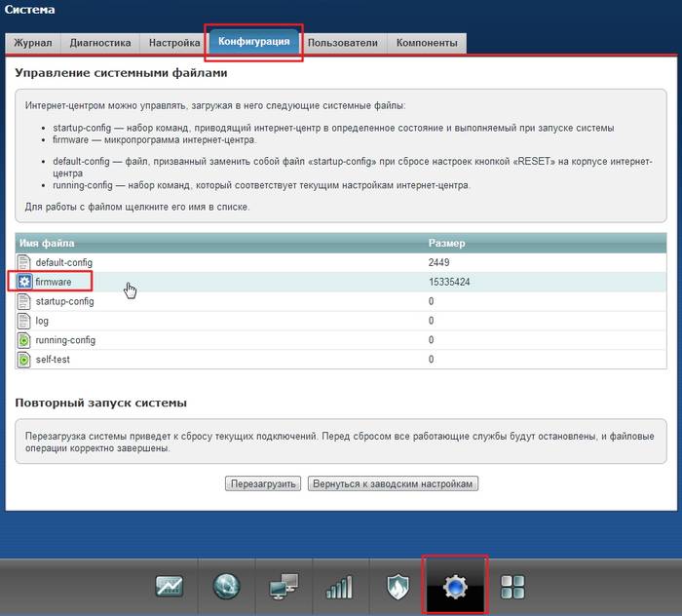Screen dimensions: 682x616
Task: Select the Пользователи tab
Action: [x=342, y=43]
